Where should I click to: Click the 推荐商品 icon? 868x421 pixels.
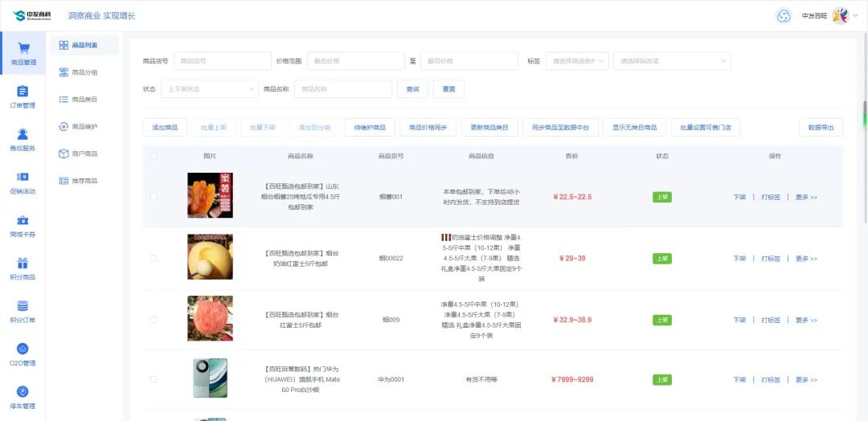[63, 181]
